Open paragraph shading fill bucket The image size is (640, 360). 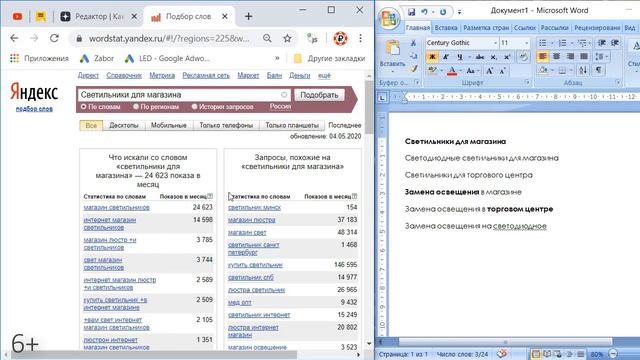point(544,70)
